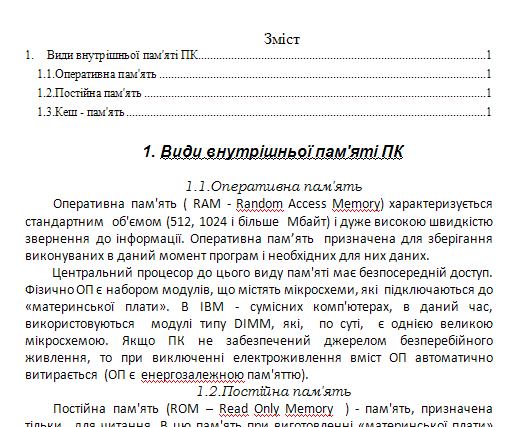
Task: Click the underlined word 'Random'
Action: tap(260, 204)
